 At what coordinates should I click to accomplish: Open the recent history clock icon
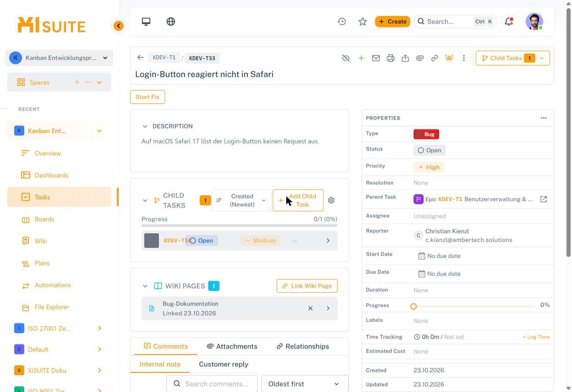342,21
